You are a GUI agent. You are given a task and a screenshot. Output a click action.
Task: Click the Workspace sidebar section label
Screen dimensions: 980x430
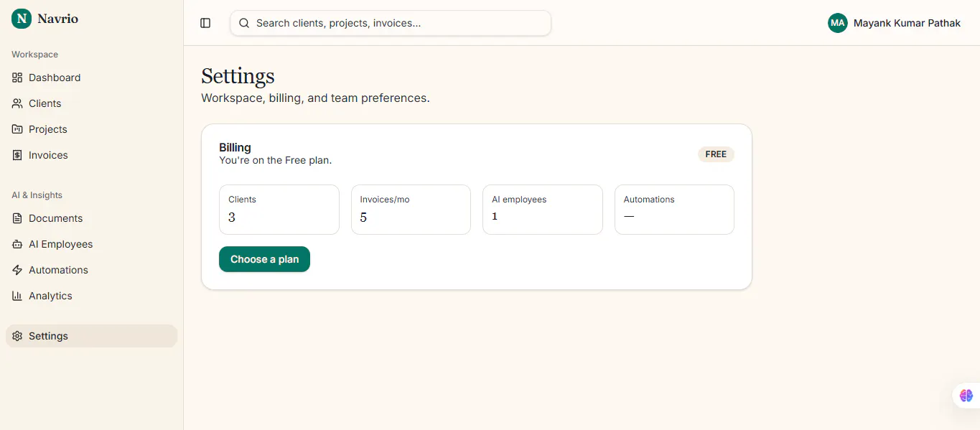coord(34,55)
